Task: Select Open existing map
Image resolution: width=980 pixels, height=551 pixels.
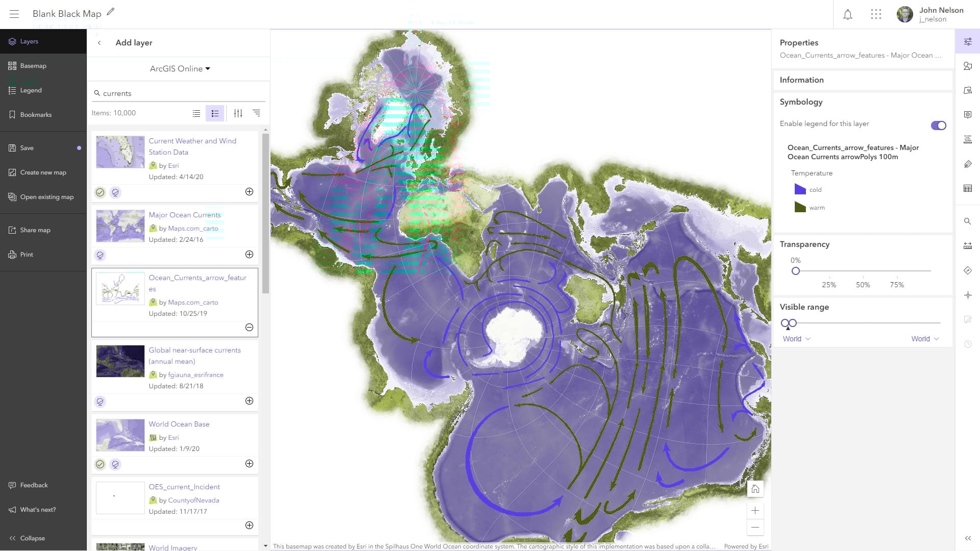Action: click(x=43, y=197)
